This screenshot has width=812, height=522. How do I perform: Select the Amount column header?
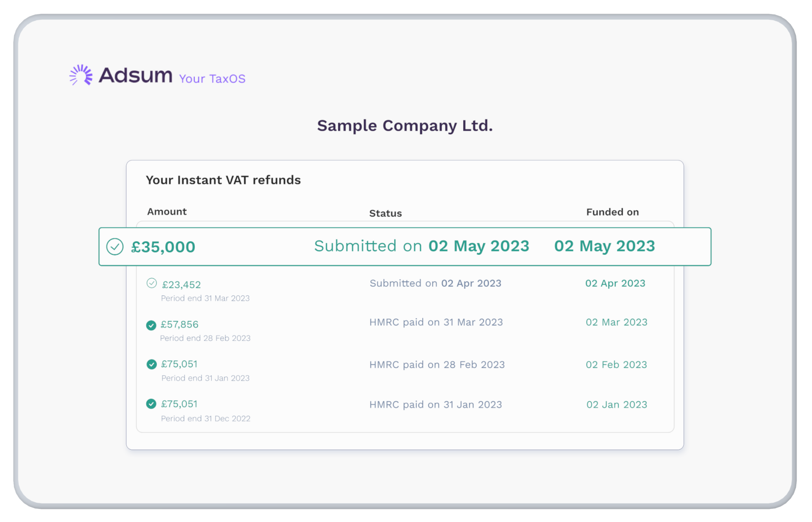coord(167,212)
